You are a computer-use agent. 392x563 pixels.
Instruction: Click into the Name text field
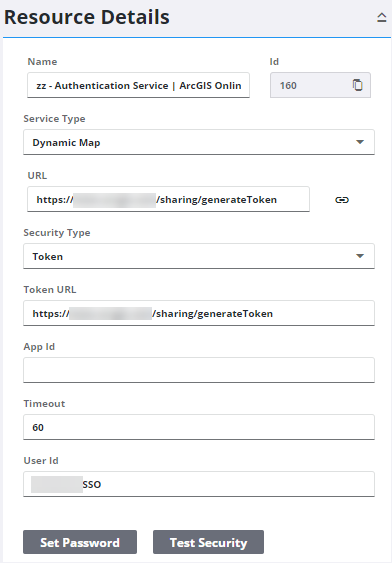138,85
